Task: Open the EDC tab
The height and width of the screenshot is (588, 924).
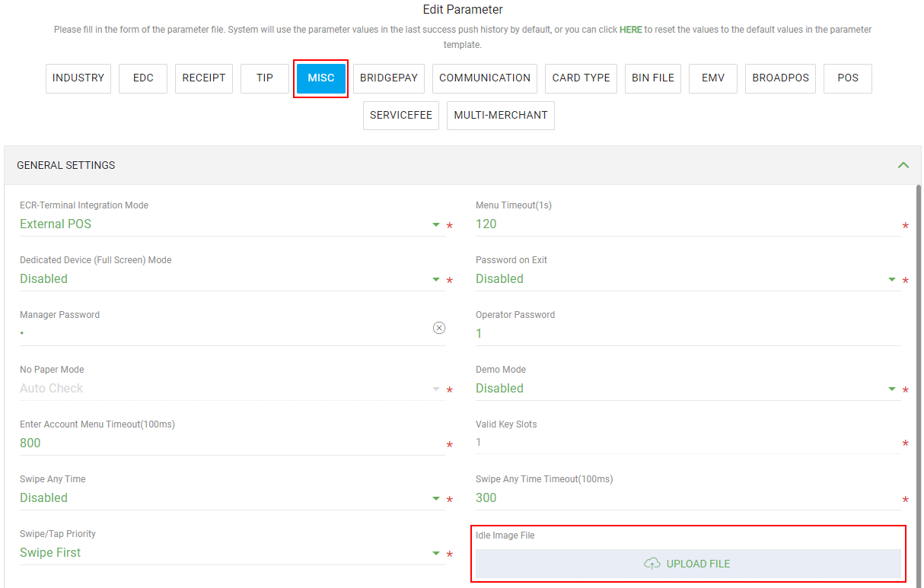Action: click(x=143, y=78)
